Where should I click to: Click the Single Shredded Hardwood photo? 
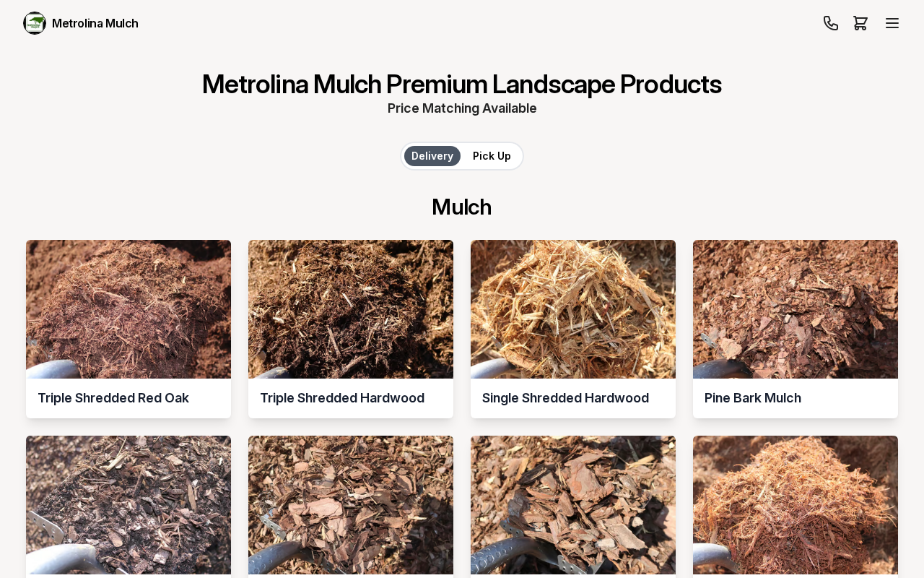[573, 309]
